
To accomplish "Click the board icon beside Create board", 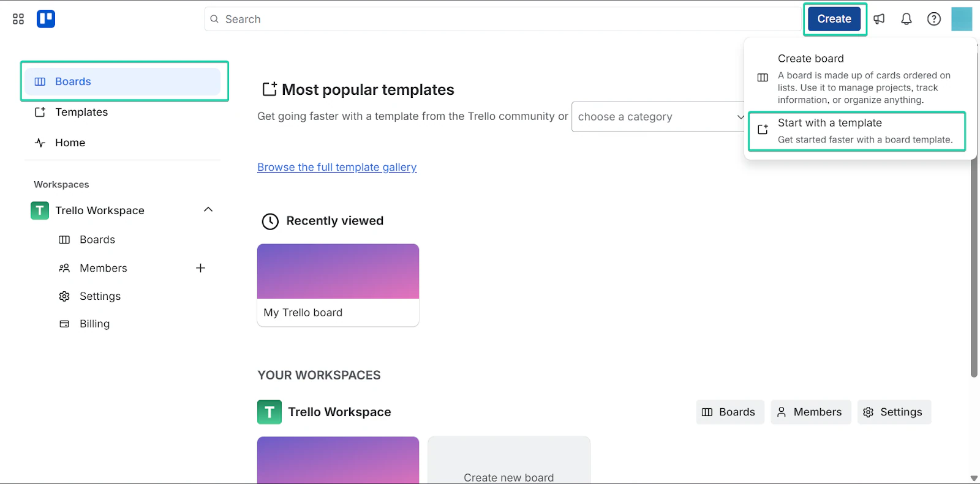I will pos(763,78).
